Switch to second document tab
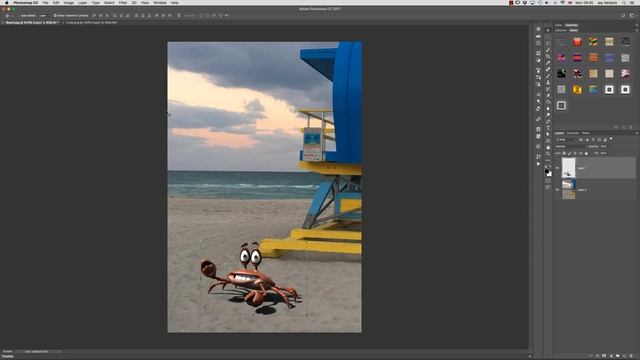This screenshot has height=360, width=640. 92,22
